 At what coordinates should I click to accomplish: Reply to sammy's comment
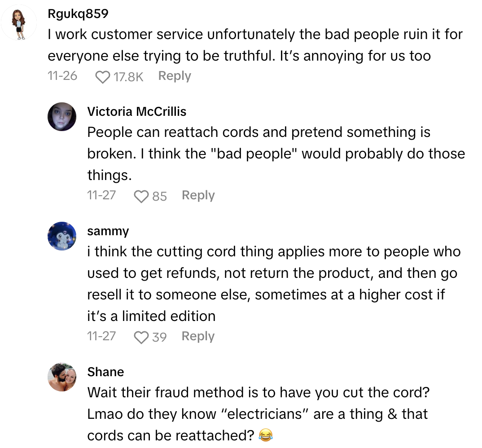pos(198,337)
